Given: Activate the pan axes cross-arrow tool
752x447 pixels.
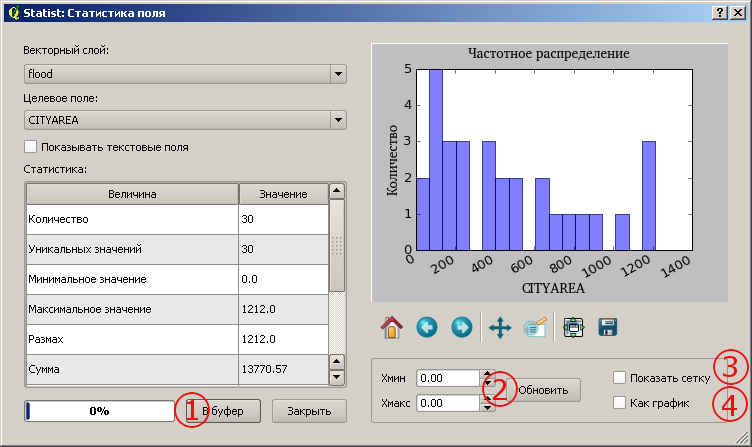Looking at the screenshot, I should (x=500, y=328).
